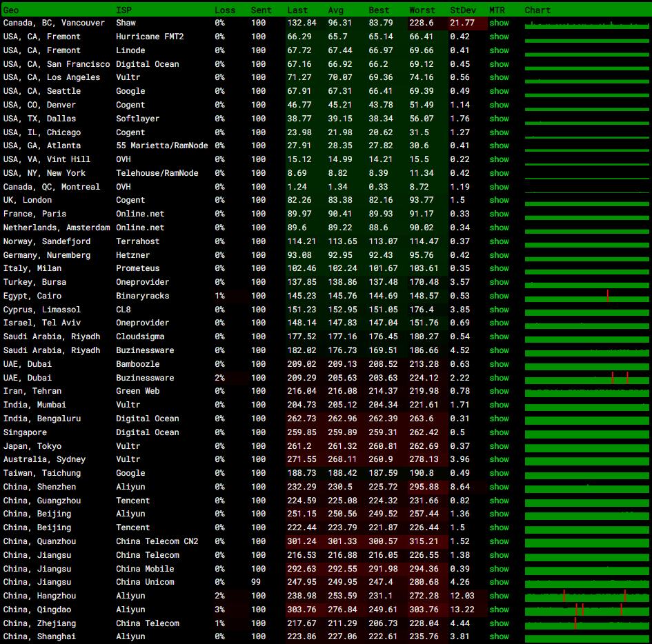This screenshot has width=652, height=644.
Task: Select the 99 sent value for China Unicom
Action: (256, 582)
